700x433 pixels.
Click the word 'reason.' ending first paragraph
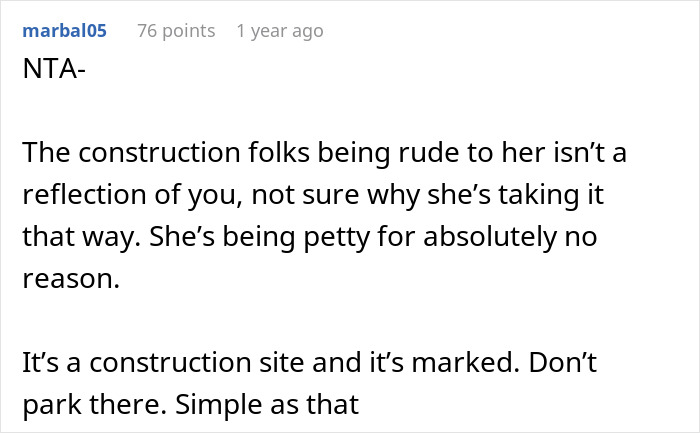71,279
